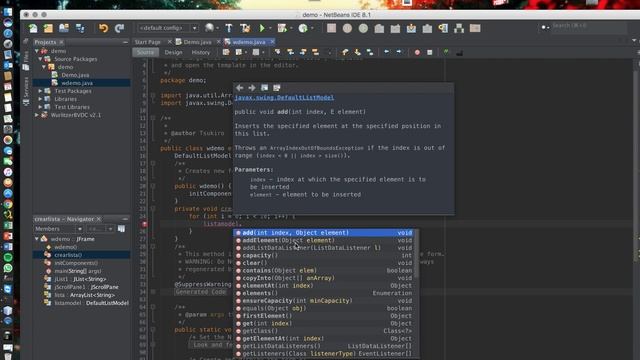Select Demo.java in Projects tree
This screenshot has width=640, height=360.
click(75, 75)
